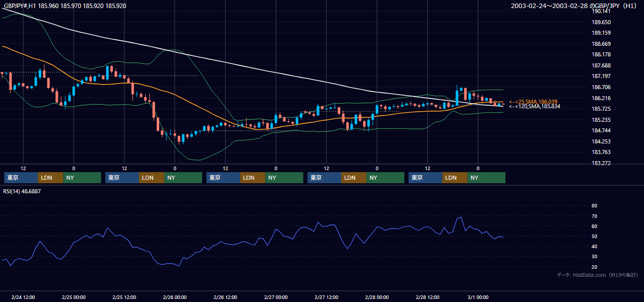Click price axis label 190.141
The width and height of the screenshot is (644, 302).
pyautogui.click(x=601, y=11)
